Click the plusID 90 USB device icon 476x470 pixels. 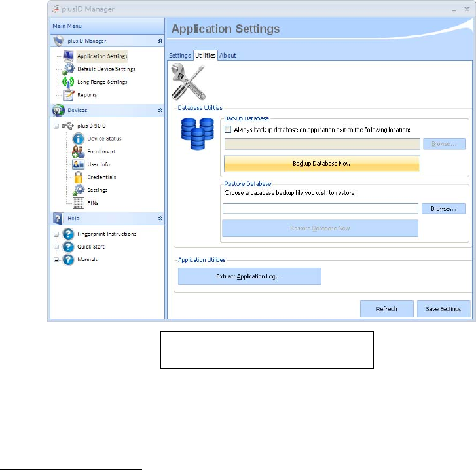click(68, 126)
